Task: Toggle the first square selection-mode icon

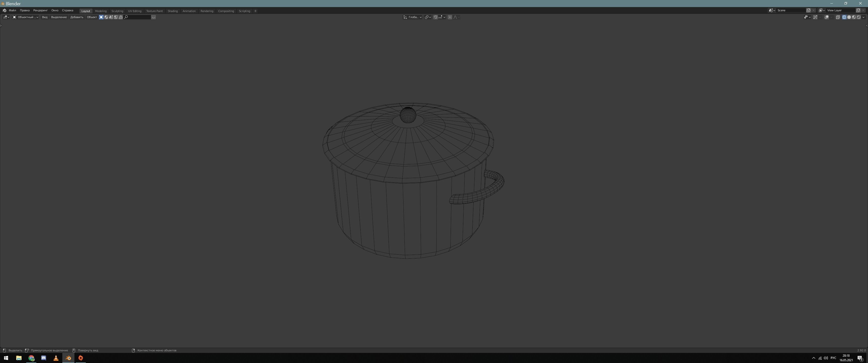Action: pos(101,17)
